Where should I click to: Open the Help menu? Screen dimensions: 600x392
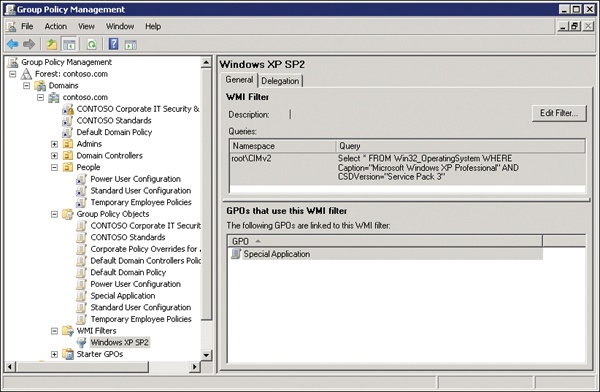pyautogui.click(x=153, y=26)
